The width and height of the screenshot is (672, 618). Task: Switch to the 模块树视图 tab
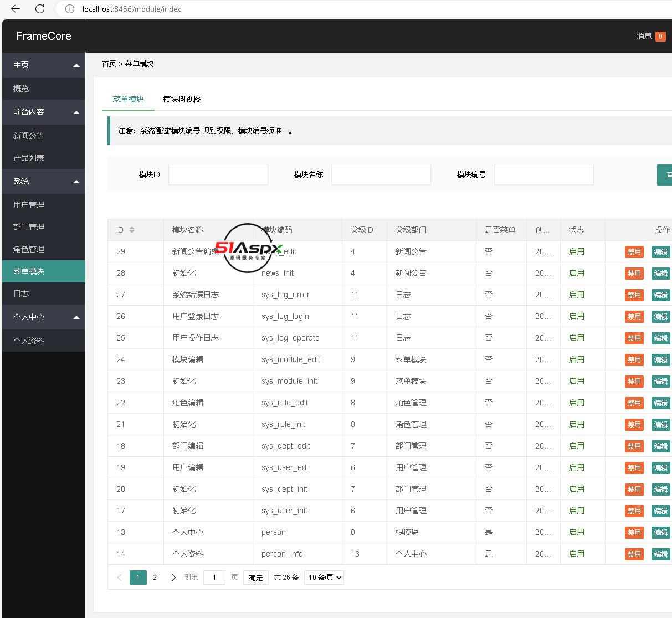[x=182, y=100]
